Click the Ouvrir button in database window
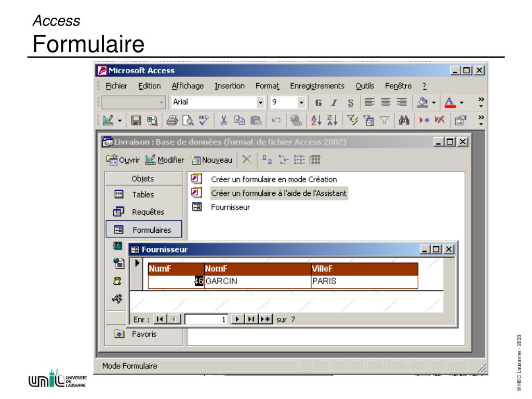Image resolution: width=532 pixels, height=399 pixels. point(123,160)
